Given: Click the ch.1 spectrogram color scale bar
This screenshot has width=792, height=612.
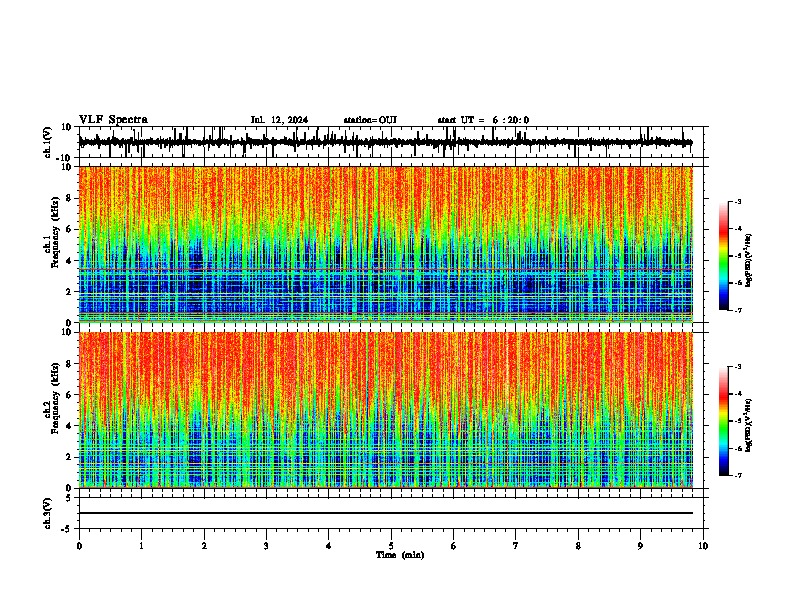Looking at the screenshot, I should (724, 256).
